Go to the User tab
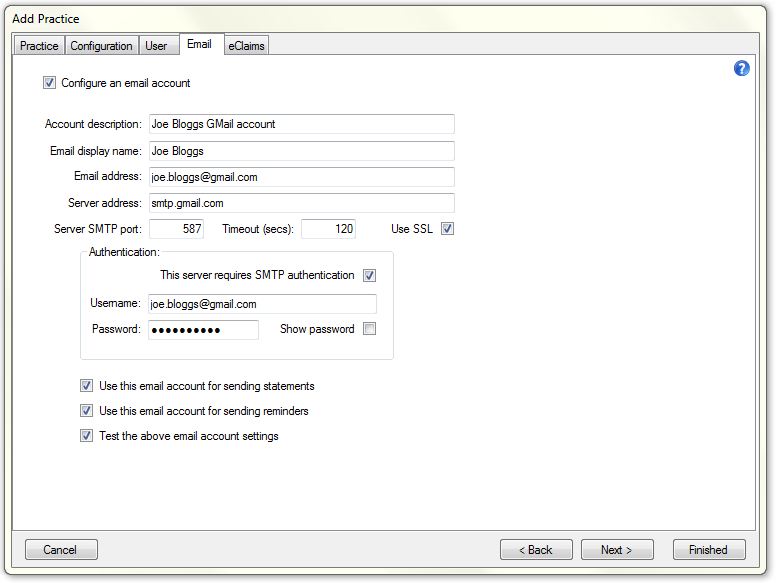Image resolution: width=779 pixels, height=583 pixels. [156, 46]
